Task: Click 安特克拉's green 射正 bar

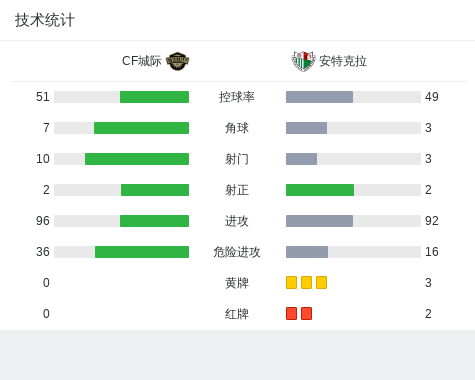Action: point(320,190)
